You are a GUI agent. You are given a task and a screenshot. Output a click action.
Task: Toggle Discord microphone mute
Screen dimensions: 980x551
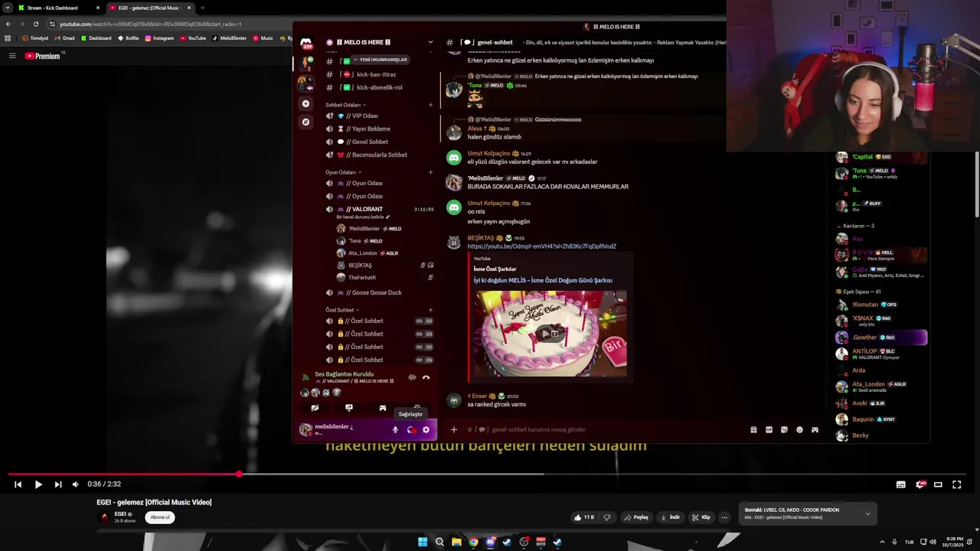coord(395,430)
